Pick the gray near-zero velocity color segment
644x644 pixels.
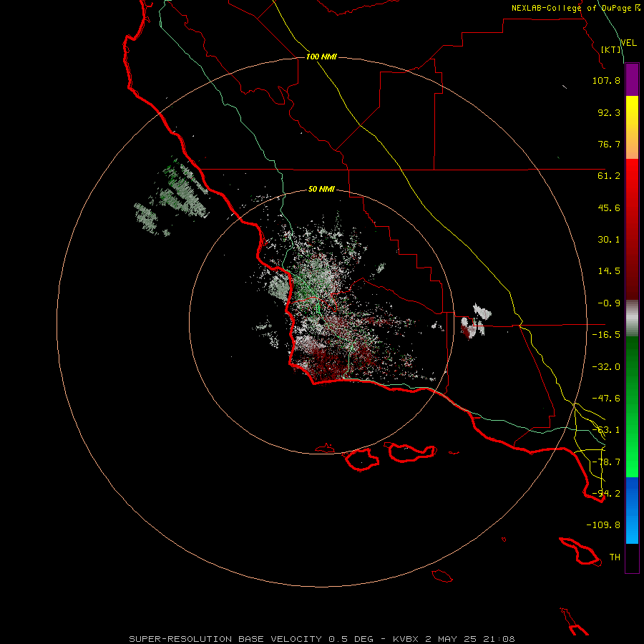(x=632, y=318)
